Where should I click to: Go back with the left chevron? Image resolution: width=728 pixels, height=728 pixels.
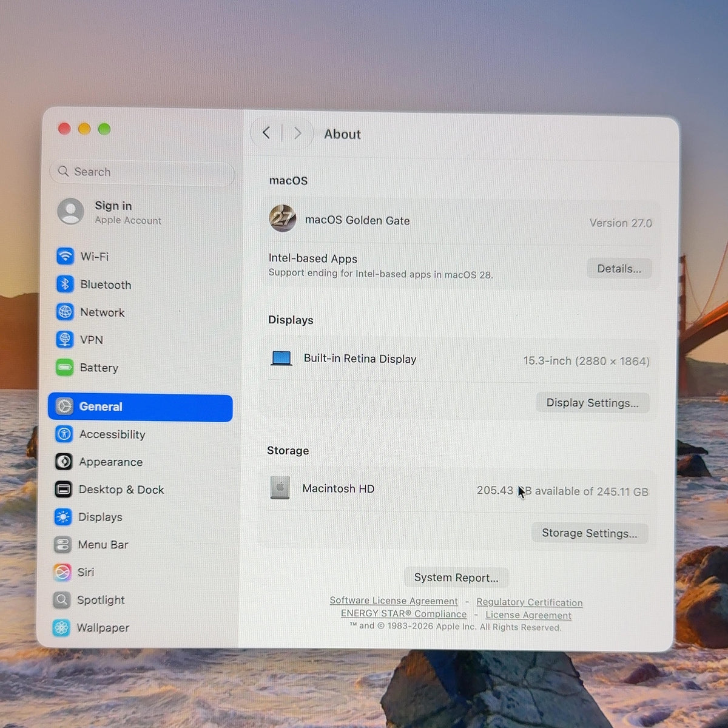(x=266, y=132)
